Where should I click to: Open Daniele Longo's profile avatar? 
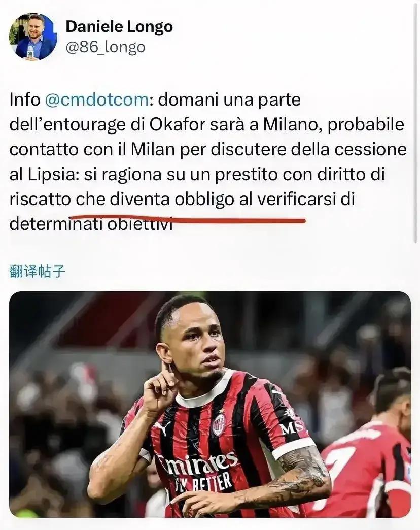point(33,37)
